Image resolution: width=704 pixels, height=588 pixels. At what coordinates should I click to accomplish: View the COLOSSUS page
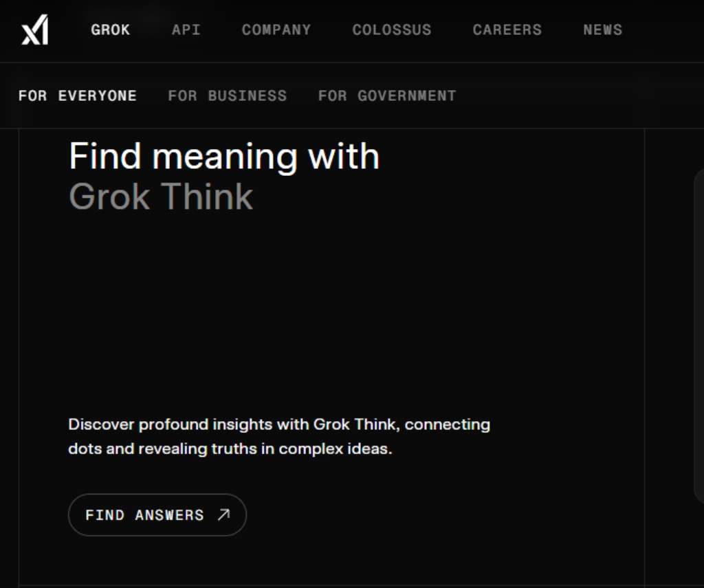391,30
